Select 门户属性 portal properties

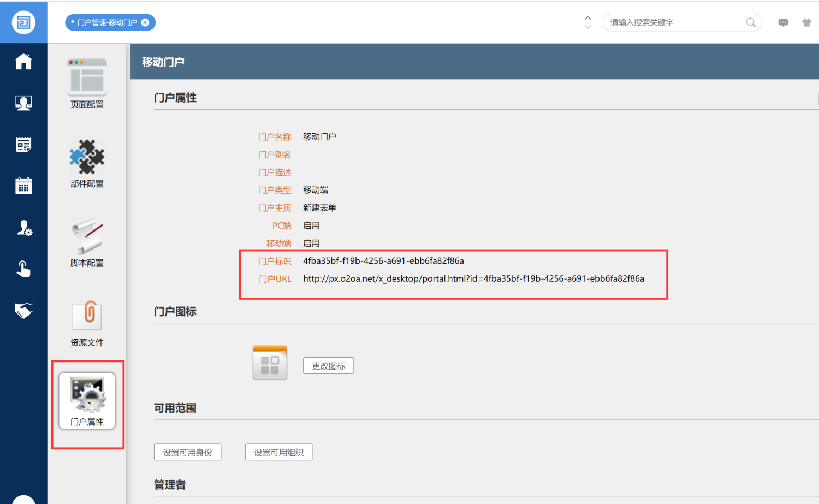tap(87, 401)
